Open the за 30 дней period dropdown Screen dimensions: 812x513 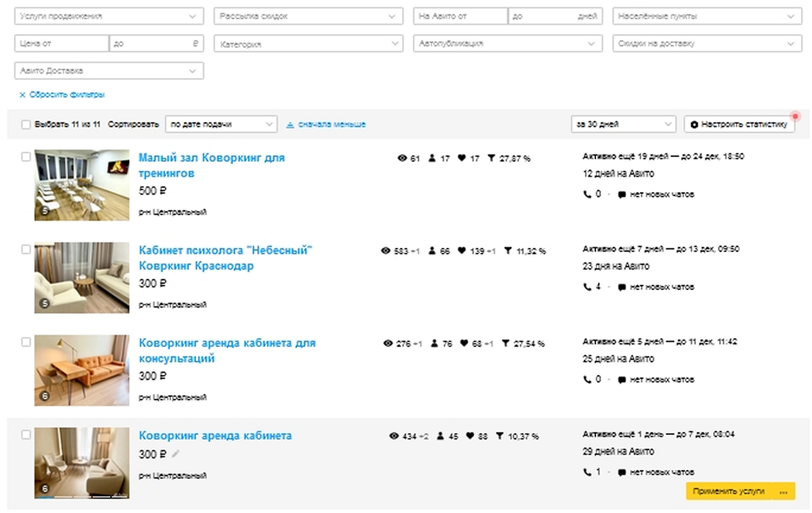[623, 125]
